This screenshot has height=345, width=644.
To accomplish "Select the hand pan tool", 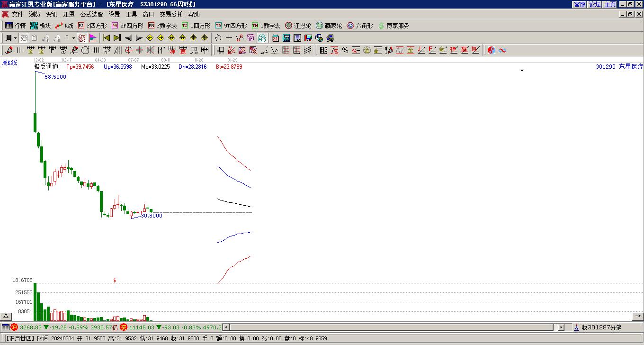I will (218, 38).
